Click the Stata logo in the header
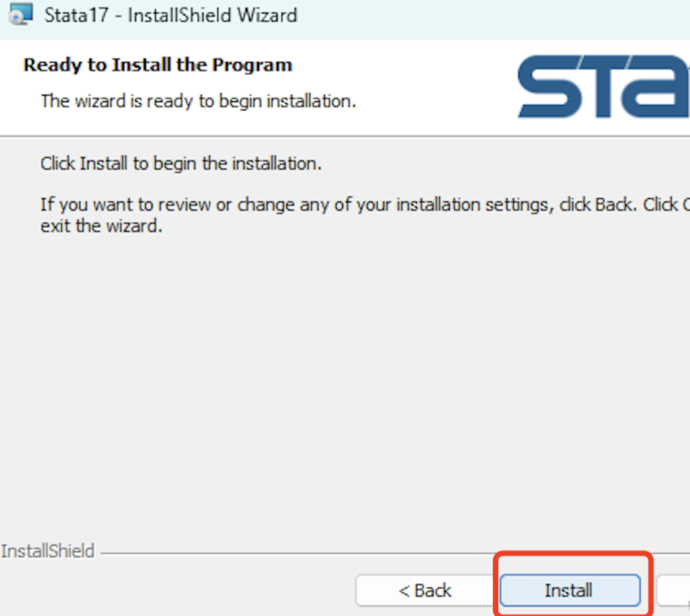Image resolution: width=690 pixels, height=616 pixels. click(602, 87)
